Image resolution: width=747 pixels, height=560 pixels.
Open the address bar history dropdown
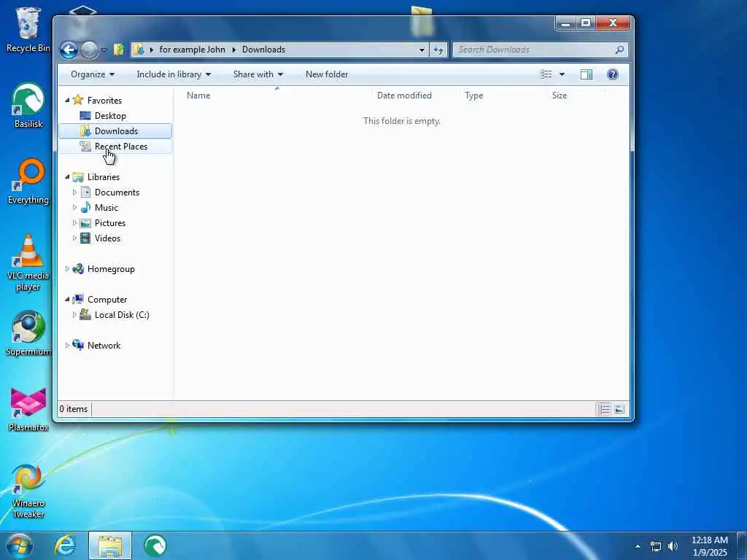click(422, 50)
